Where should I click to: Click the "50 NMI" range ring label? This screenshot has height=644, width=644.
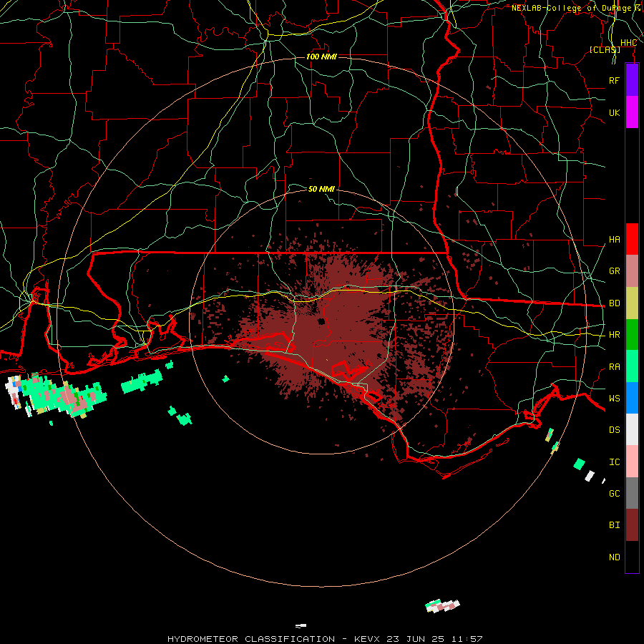pos(321,189)
